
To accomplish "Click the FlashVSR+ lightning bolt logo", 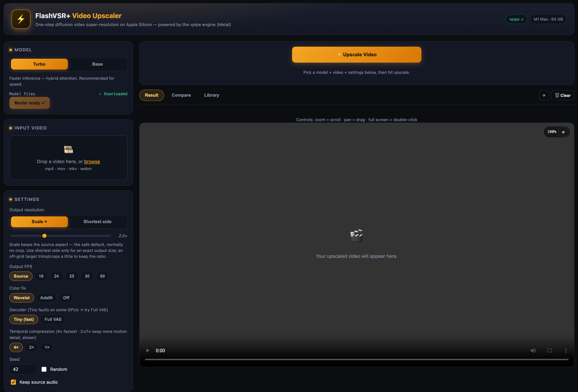I will coord(21,19).
